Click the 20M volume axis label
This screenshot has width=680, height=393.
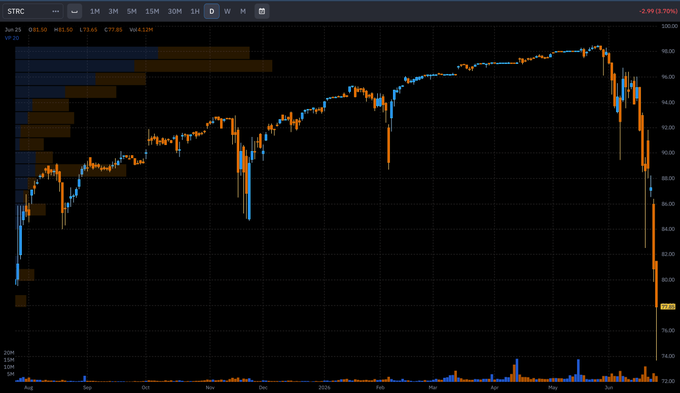coord(9,353)
